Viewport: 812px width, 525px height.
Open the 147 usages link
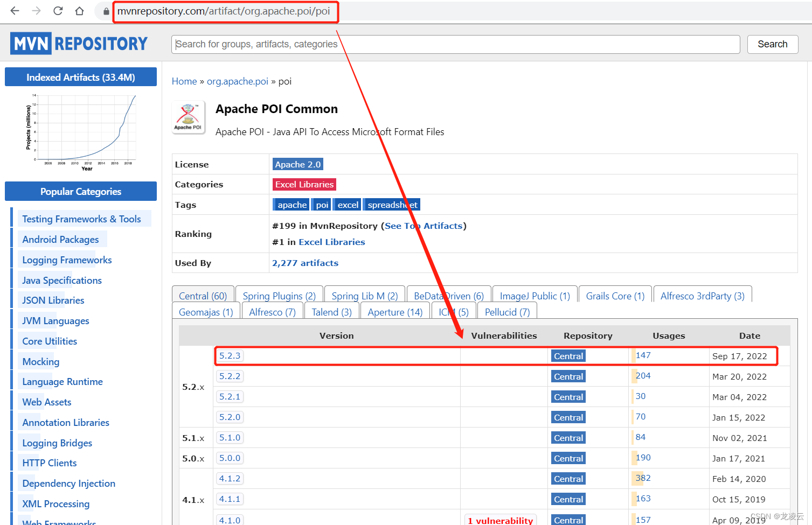click(x=643, y=355)
